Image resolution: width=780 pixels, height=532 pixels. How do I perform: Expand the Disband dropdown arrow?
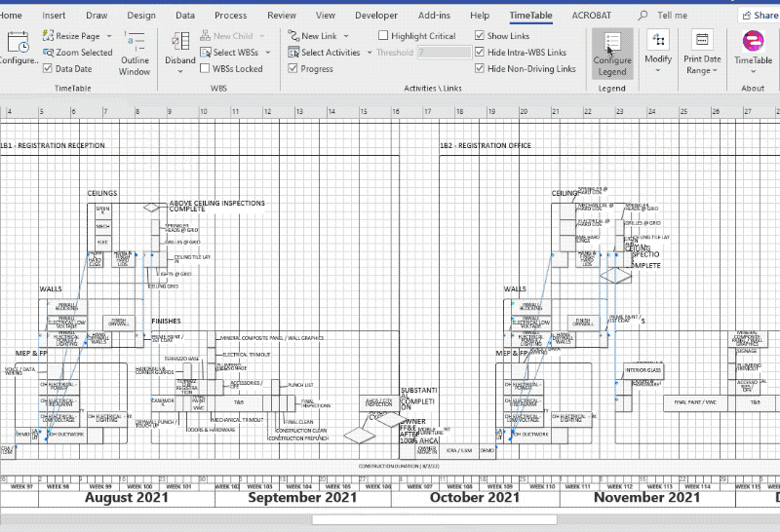180,71
